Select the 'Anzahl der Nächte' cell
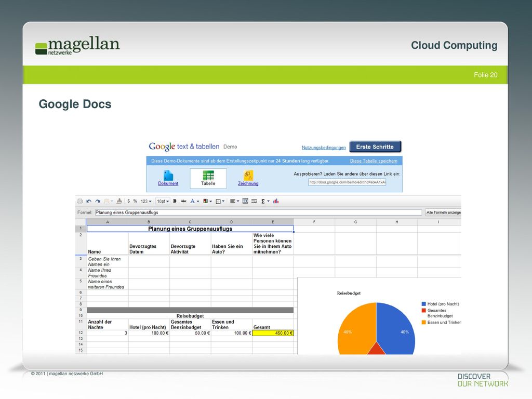This screenshot has width=532, height=399. coord(108,324)
